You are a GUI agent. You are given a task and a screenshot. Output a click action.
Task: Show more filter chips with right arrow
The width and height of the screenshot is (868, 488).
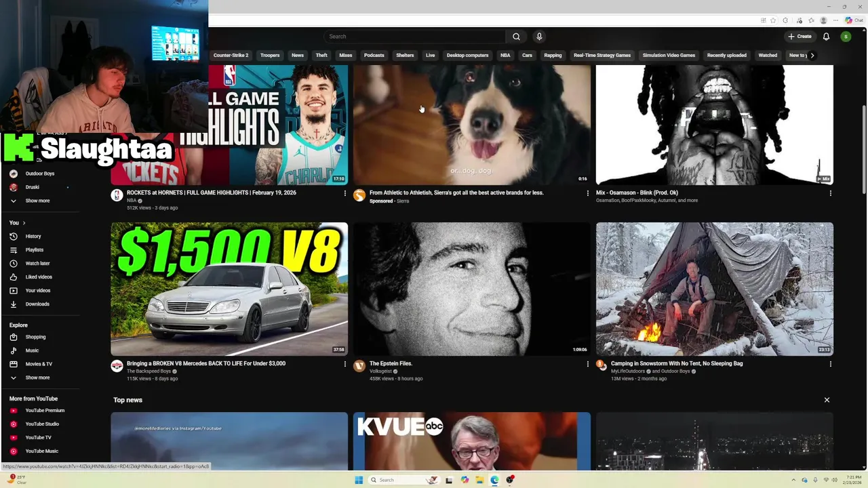tap(812, 56)
